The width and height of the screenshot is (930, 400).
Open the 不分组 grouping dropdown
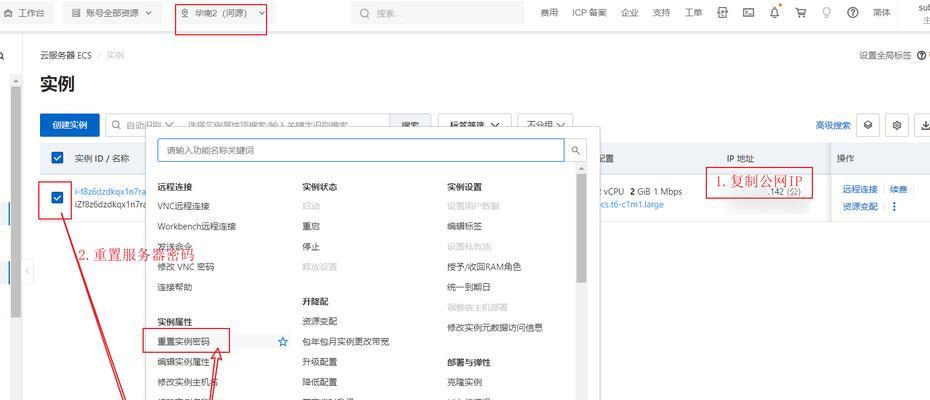[545, 125]
